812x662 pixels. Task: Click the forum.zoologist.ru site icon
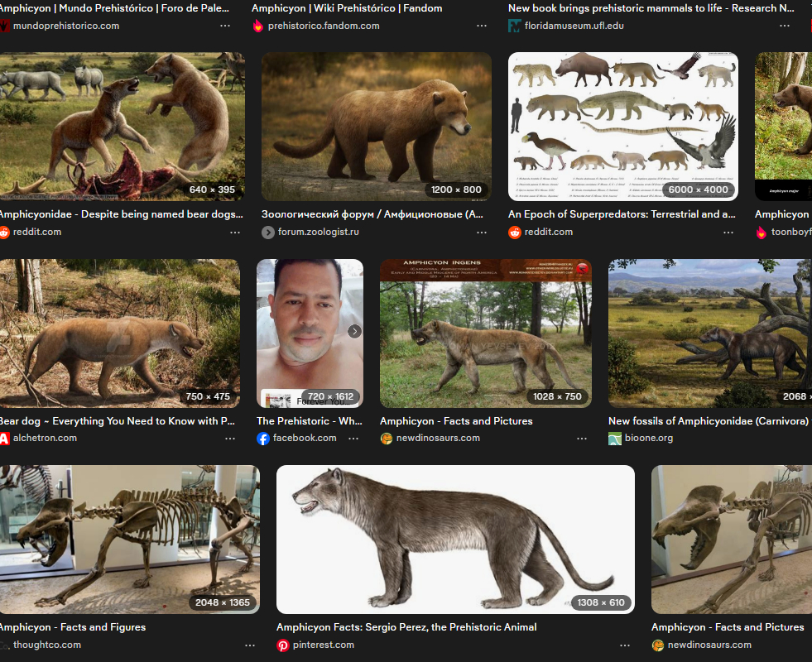[x=268, y=233]
